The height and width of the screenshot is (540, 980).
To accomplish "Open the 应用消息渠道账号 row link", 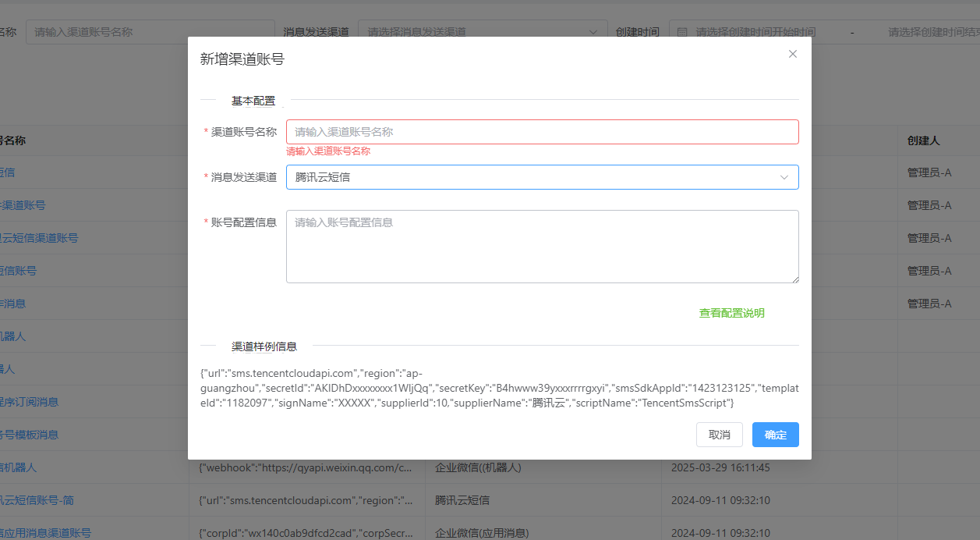I will pyautogui.click(x=45, y=533).
